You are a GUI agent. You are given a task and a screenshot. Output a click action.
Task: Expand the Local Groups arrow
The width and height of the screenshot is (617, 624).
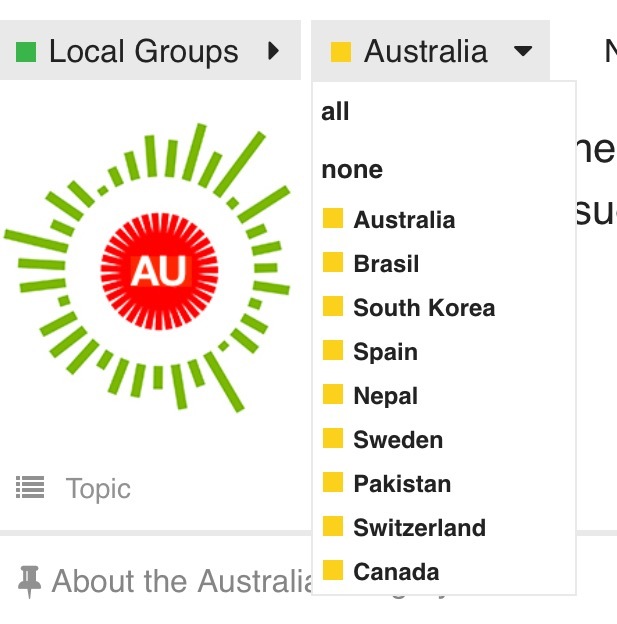274,51
